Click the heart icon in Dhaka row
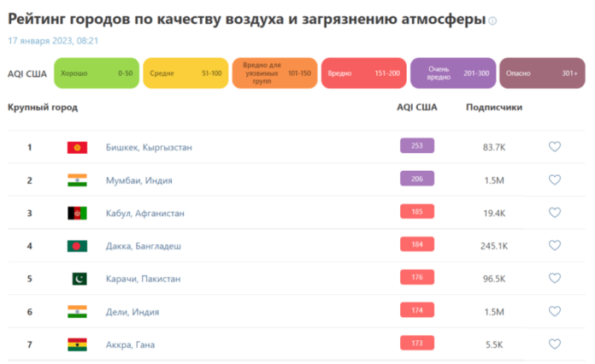Image resolution: width=595 pixels, height=364 pixels. (554, 246)
